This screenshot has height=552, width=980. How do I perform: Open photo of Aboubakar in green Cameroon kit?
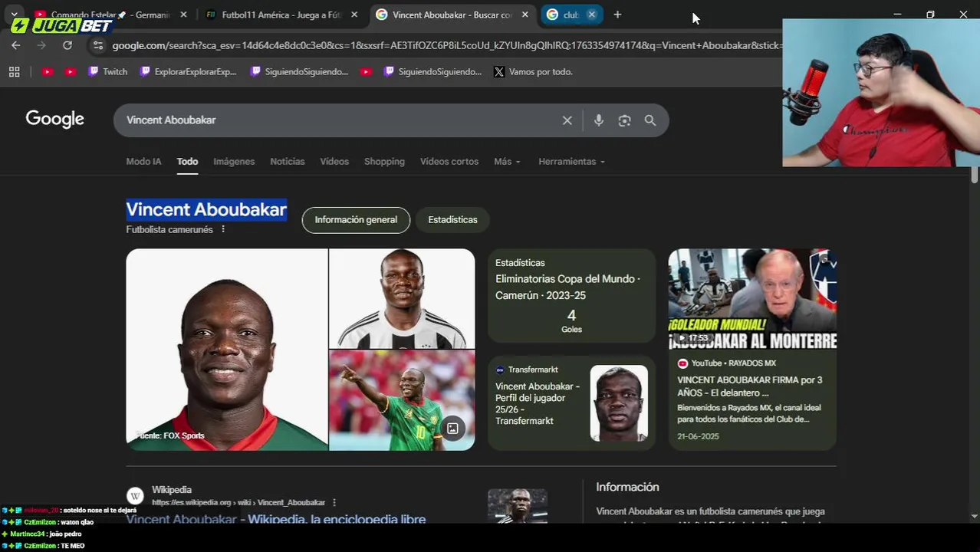(x=402, y=401)
